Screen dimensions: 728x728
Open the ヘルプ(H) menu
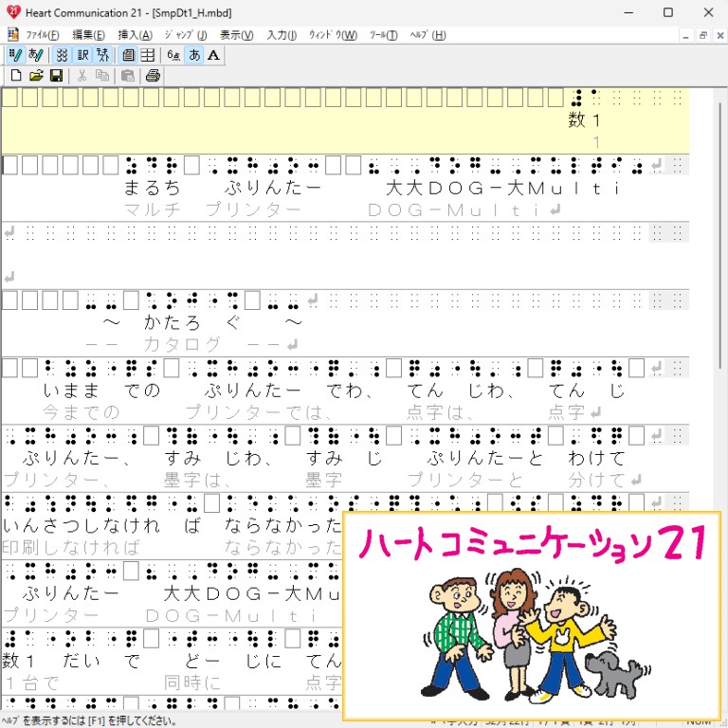(428, 35)
